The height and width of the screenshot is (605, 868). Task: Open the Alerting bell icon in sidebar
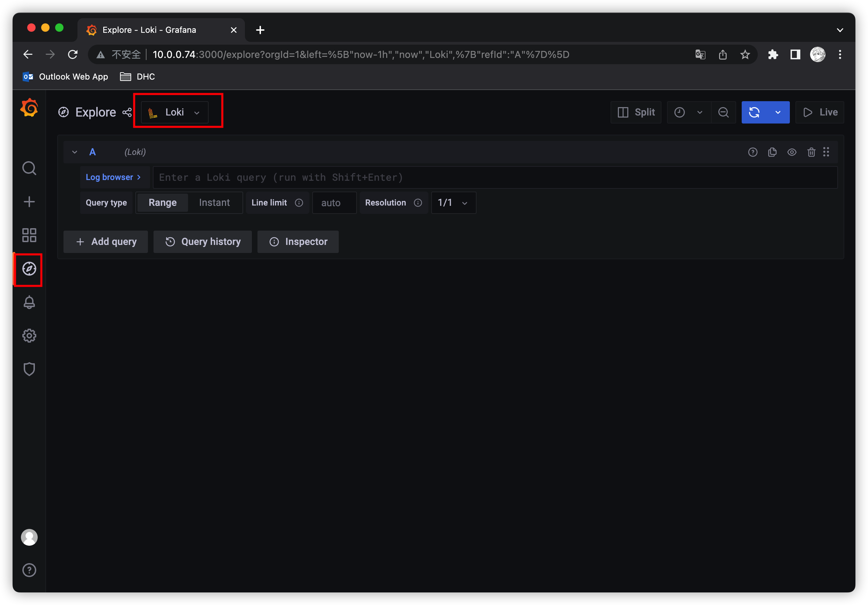[x=29, y=302]
